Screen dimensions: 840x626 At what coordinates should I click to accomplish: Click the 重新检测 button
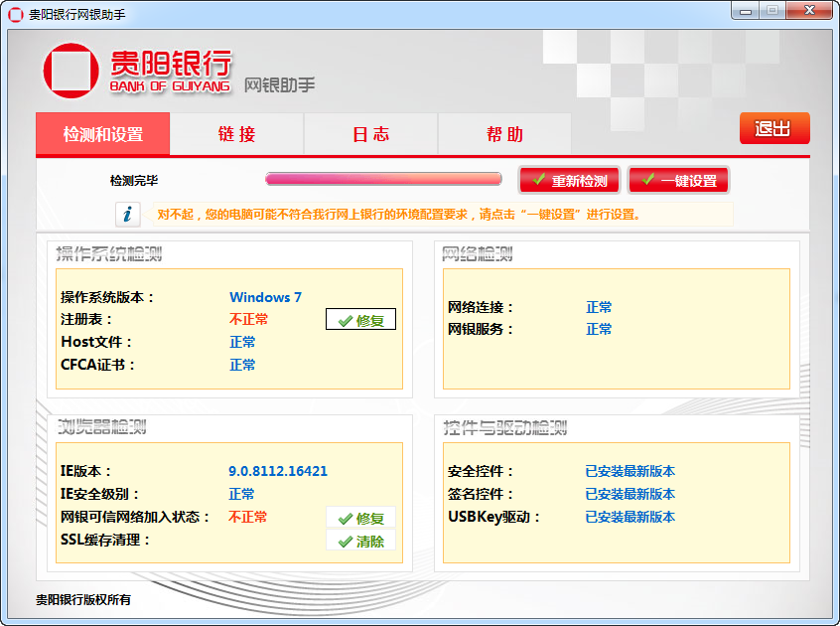[569, 181]
